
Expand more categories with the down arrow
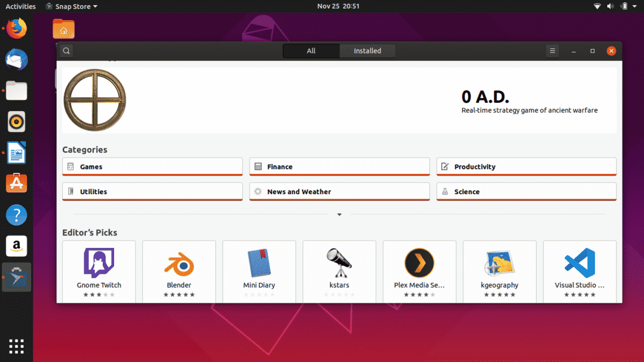coord(340,215)
